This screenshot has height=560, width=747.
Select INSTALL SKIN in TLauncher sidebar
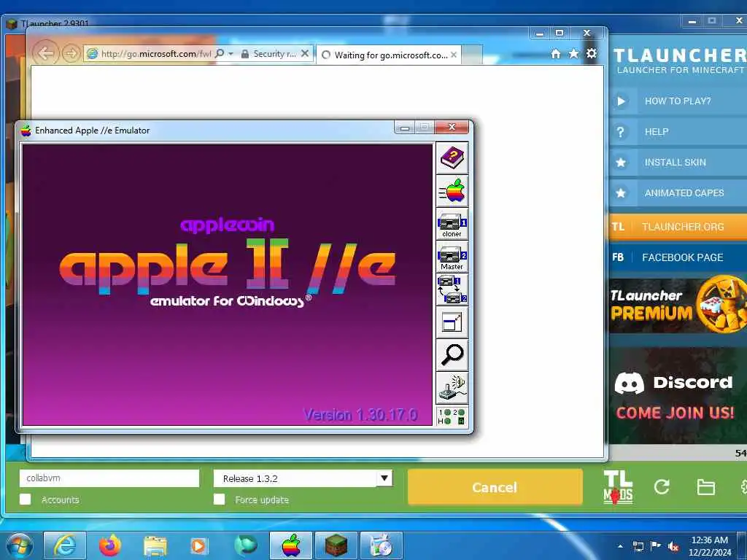coord(678,163)
